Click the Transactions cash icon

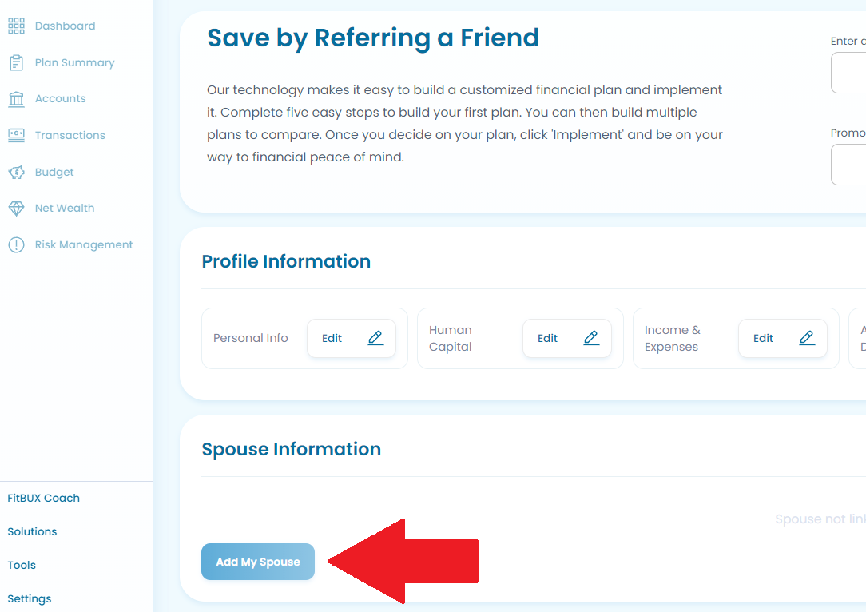[16, 136]
